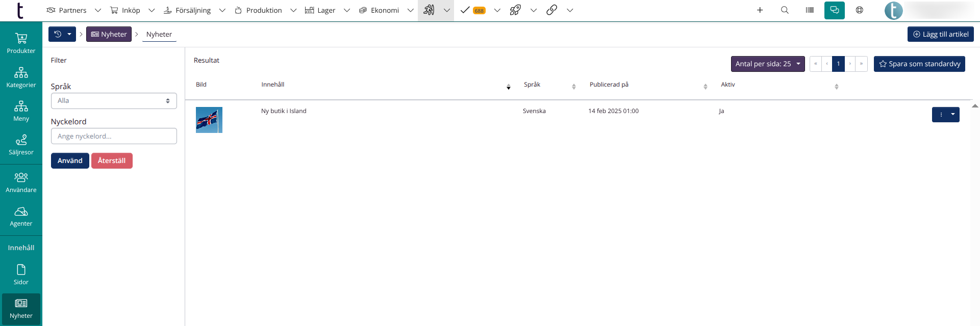Go to Säljresor in sidebar
The width and height of the screenshot is (980, 326).
tap(21, 145)
